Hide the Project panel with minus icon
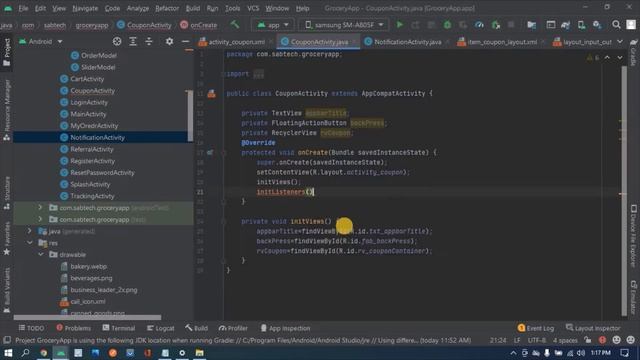Screen dimensions: 640x360 click(x=185, y=41)
